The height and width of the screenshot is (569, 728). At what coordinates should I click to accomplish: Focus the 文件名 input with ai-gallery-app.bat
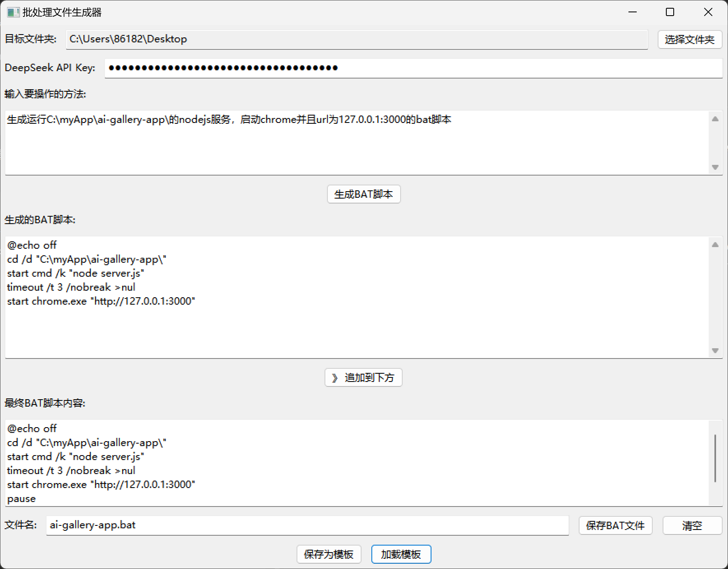[307, 525]
